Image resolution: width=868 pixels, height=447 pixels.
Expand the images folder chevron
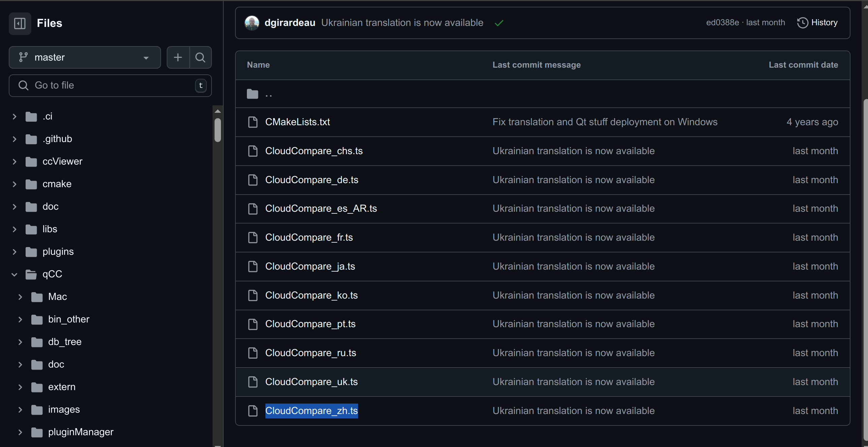pyautogui.click(x=20, y=410)
